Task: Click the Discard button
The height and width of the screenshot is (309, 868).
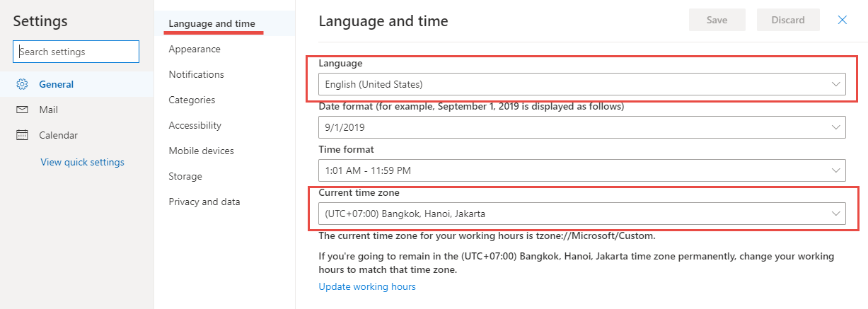Action: [788, 20]
